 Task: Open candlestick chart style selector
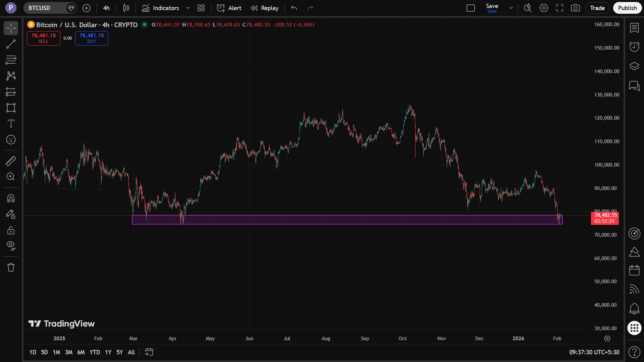[126, 8]
